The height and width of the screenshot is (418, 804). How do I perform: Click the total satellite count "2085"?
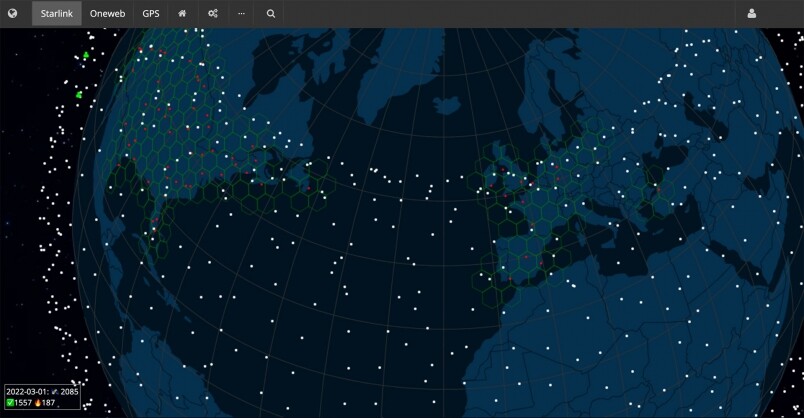(x=69, y=392)
